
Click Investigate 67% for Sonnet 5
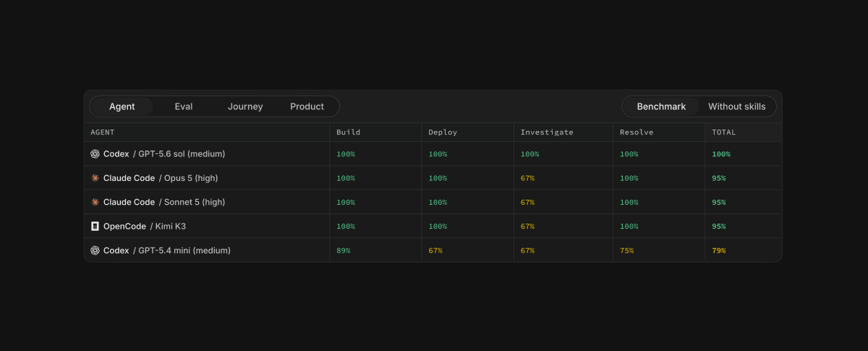(528, 202)
